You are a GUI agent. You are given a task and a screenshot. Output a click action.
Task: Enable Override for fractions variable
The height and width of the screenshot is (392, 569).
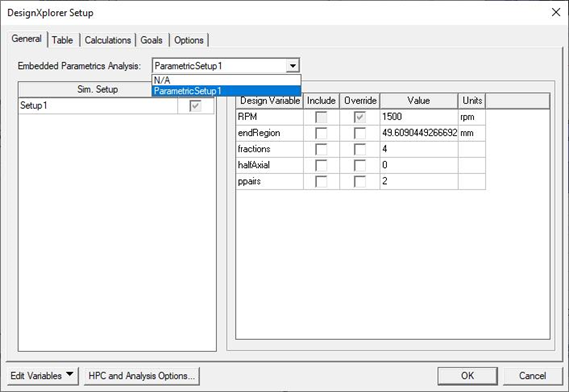tap(360, 149)
